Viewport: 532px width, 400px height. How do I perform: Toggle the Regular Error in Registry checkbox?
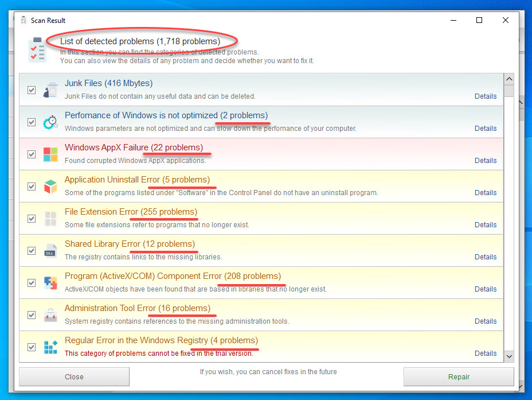coord(32,347)
